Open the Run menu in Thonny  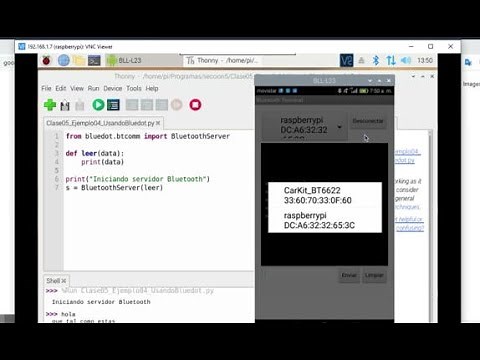93,88
